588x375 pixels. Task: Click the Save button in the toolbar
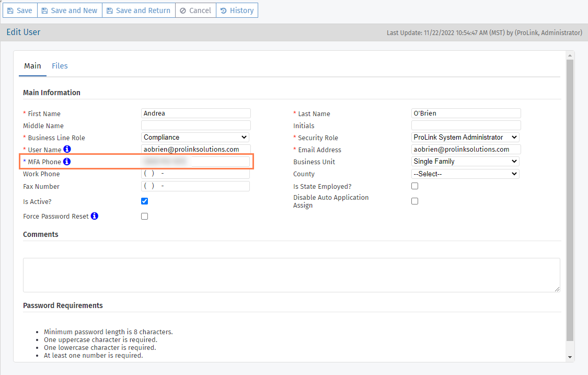pos(19,10)
